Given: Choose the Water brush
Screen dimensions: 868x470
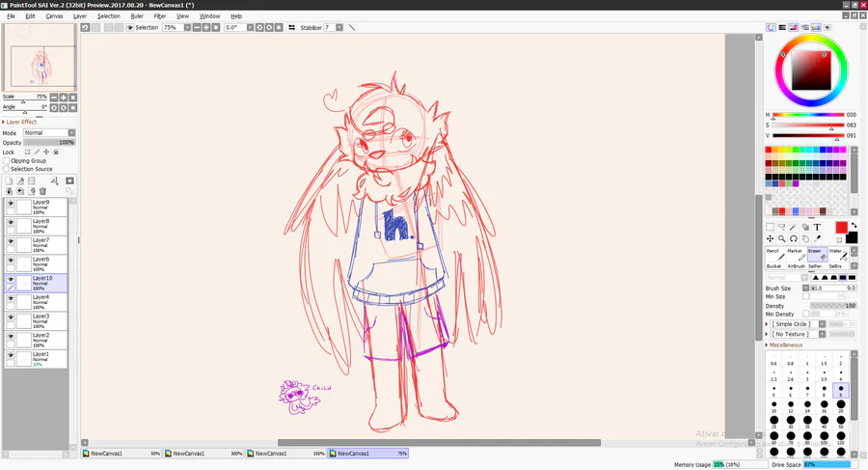Looking at the screenshot, I should [838, 255].
